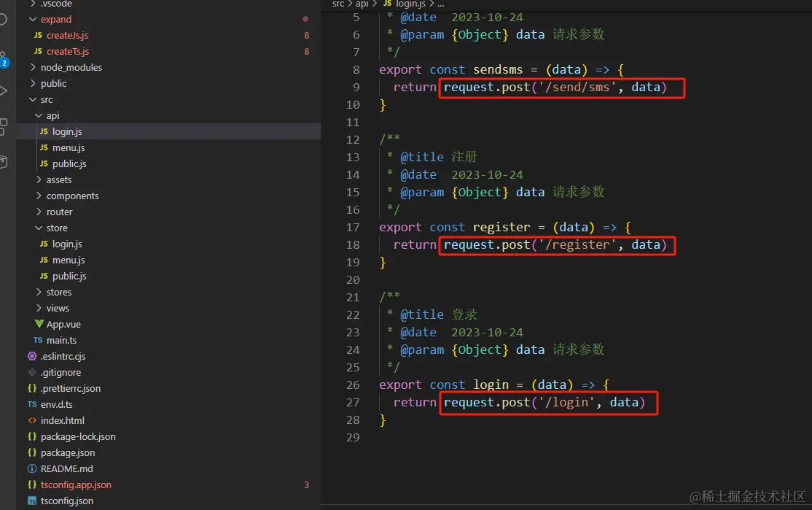
Task: Collapse the src folder chevron
Action: [33, 99]
